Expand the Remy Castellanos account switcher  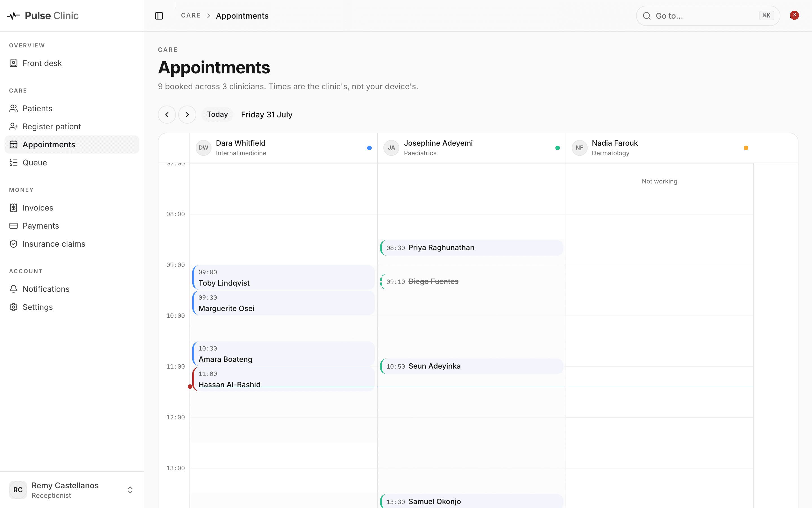(x=130, y=490)
